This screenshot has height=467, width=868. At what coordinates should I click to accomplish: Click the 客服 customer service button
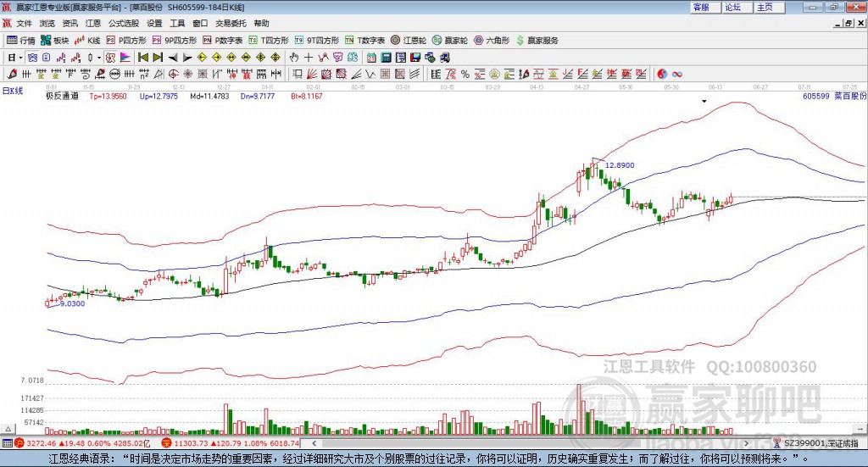(x=704, y=7)
